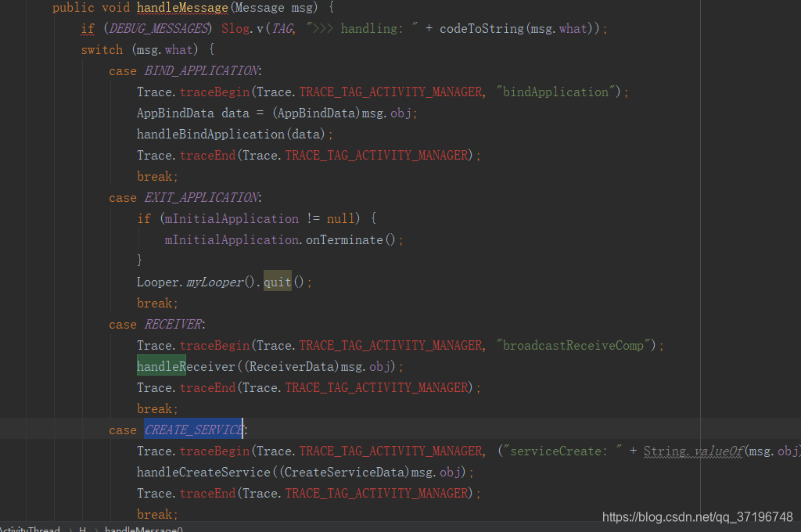Click the BIND_APPLICATION case label

(x=201, y=70)
